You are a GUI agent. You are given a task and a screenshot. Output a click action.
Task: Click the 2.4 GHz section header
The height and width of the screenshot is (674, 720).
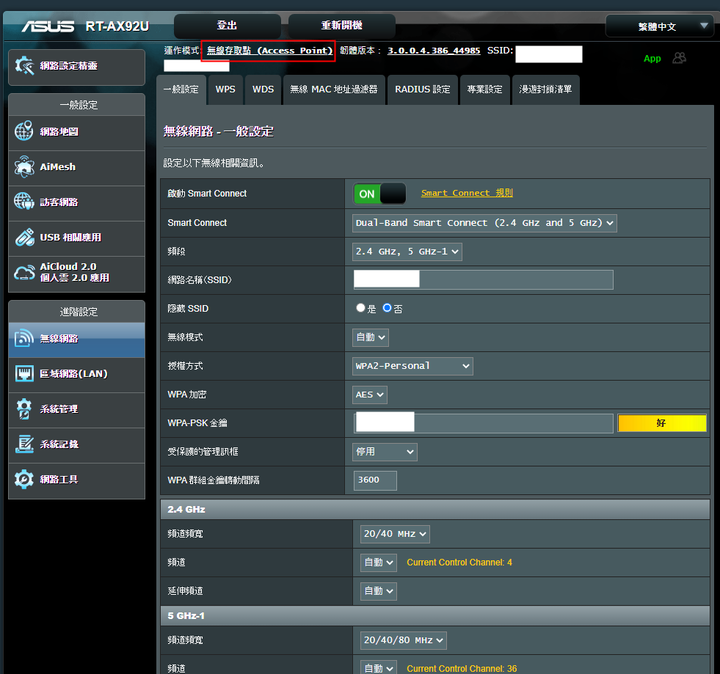435,509
